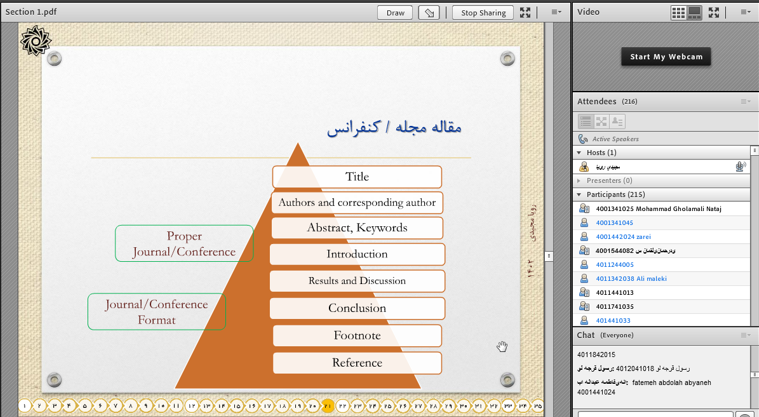Collapse the Hosts (1) group
The image size is (759, 417).
(x=579, y=153)
